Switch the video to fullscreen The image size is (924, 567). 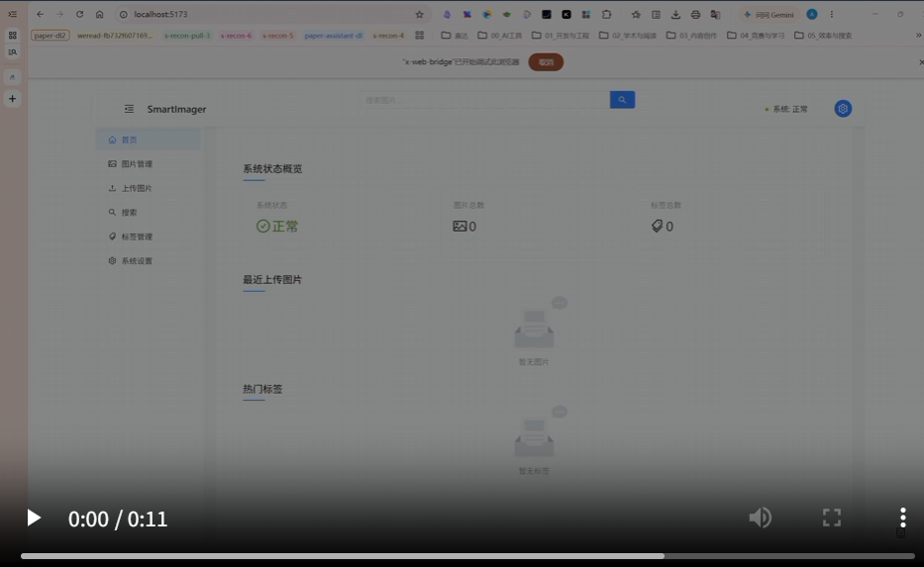832,518
